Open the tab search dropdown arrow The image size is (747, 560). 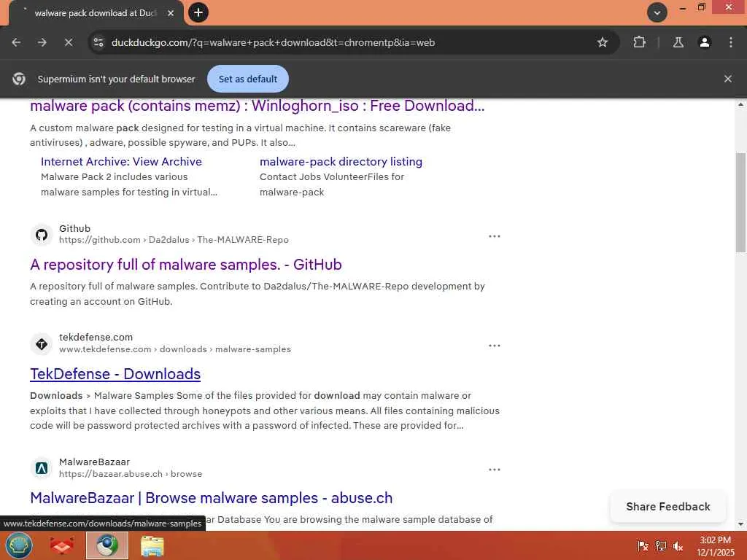click(657, 12)
